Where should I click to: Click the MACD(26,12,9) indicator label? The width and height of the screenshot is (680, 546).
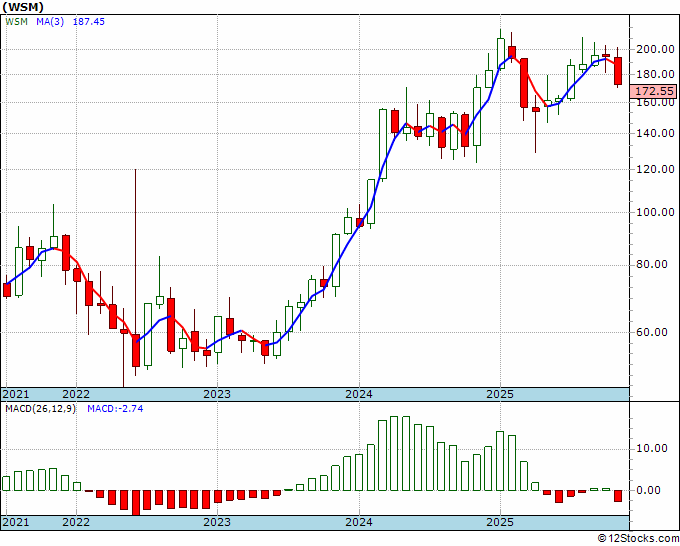tap(40, 409)
